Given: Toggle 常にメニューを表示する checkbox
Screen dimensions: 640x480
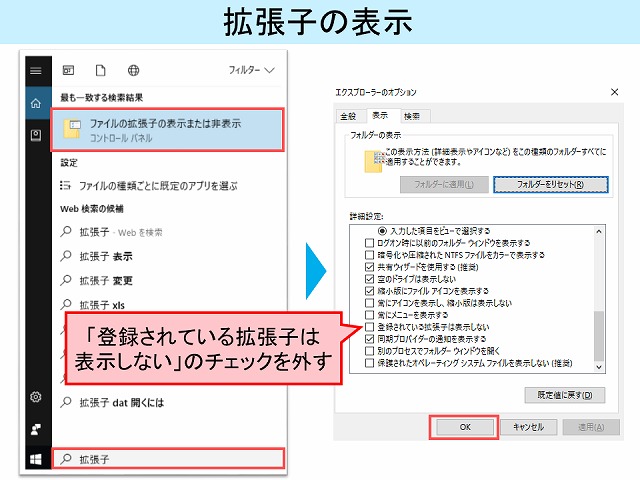Looking at the screenshot, I should (x=369, y=315).
